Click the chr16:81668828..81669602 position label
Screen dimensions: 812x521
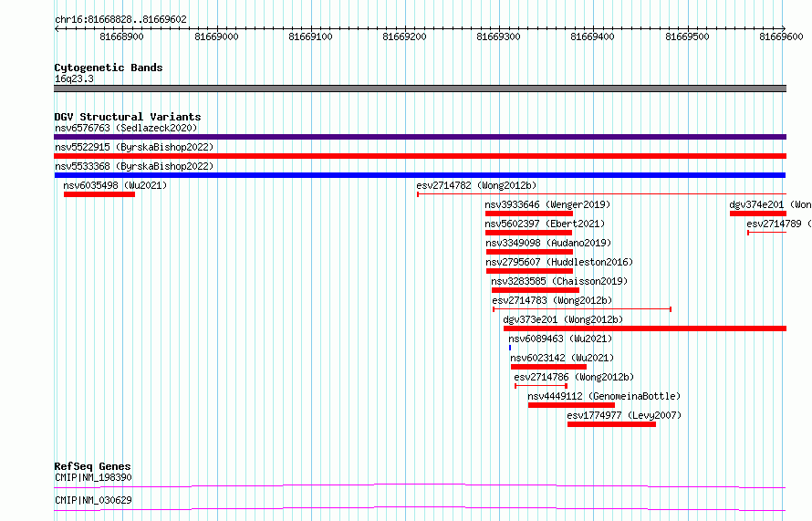click(x=120, y=19)
